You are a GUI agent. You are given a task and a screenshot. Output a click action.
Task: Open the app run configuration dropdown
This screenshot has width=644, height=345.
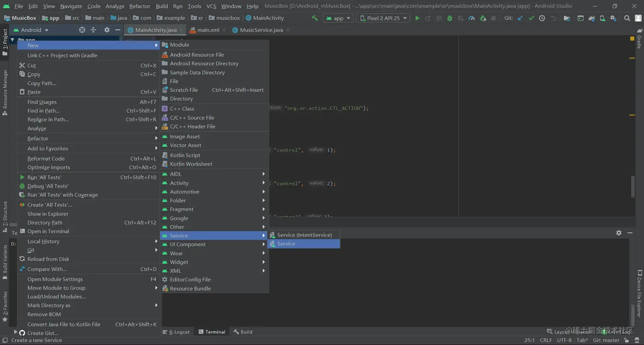coord(338,18)
